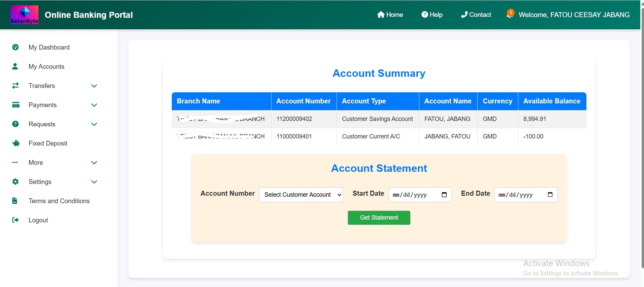Open the Start Date calendar picker icon
644x287 pixels.
[x=444, y=195]
